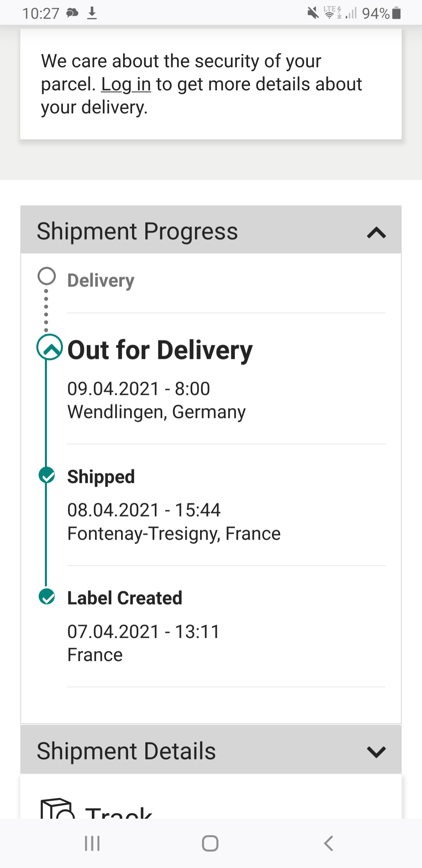Tap the Shipment Progress header title

coord(137,231)
